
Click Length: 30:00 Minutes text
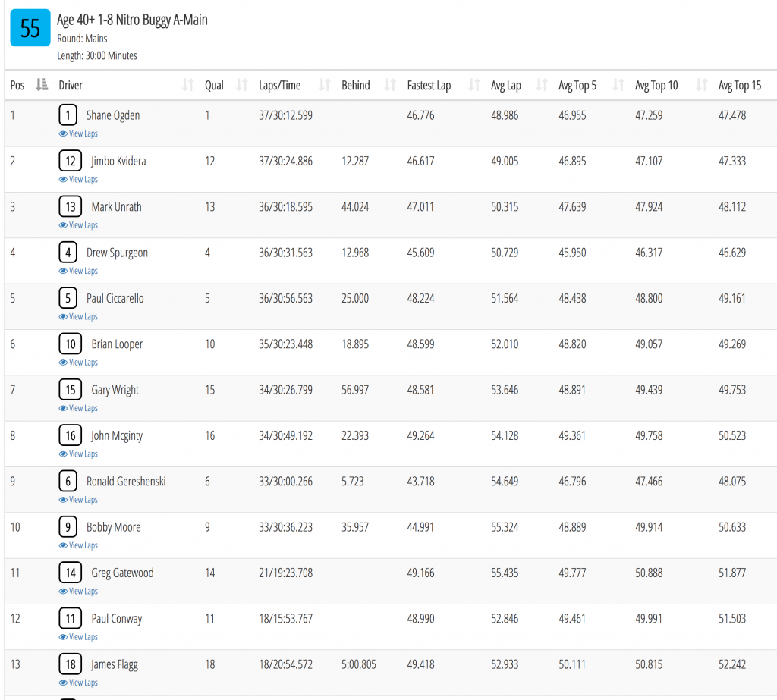(x=96, y=55)
